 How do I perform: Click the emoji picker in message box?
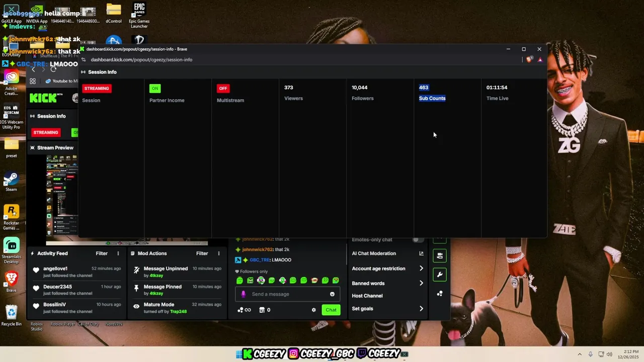pyautogui.click(x=332, y=294)
